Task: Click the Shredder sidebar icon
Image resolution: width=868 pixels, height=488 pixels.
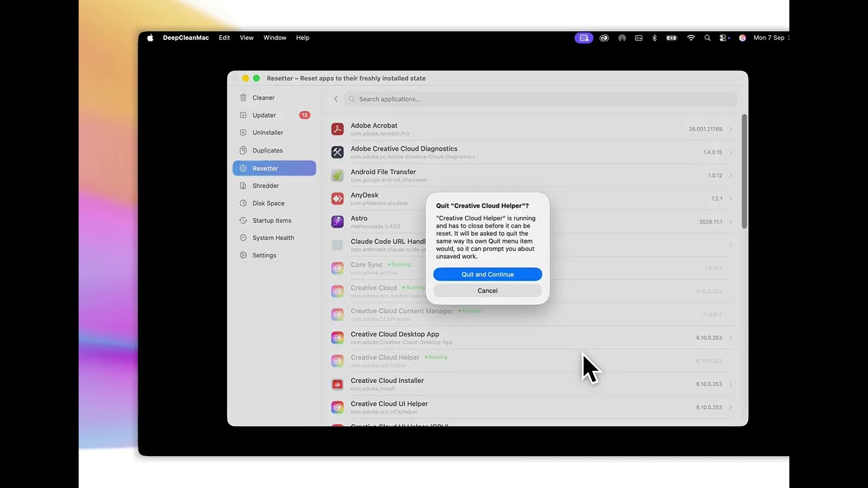Action: 243,186
